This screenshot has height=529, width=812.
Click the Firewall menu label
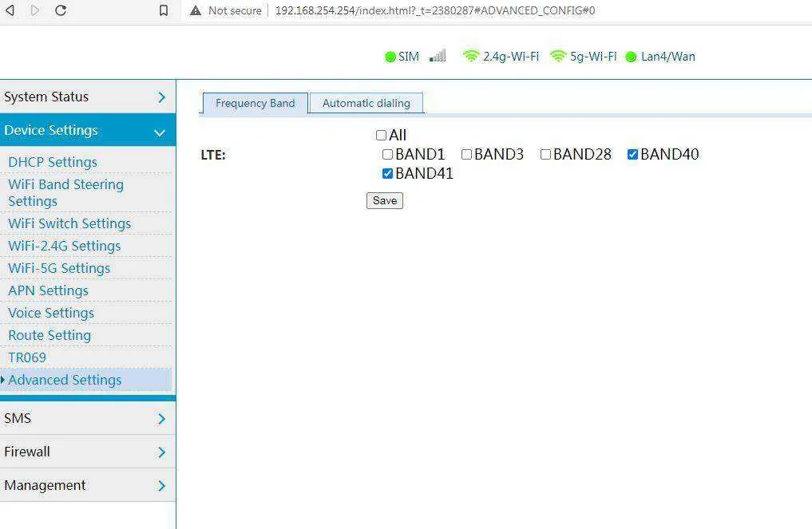point(27,452)
